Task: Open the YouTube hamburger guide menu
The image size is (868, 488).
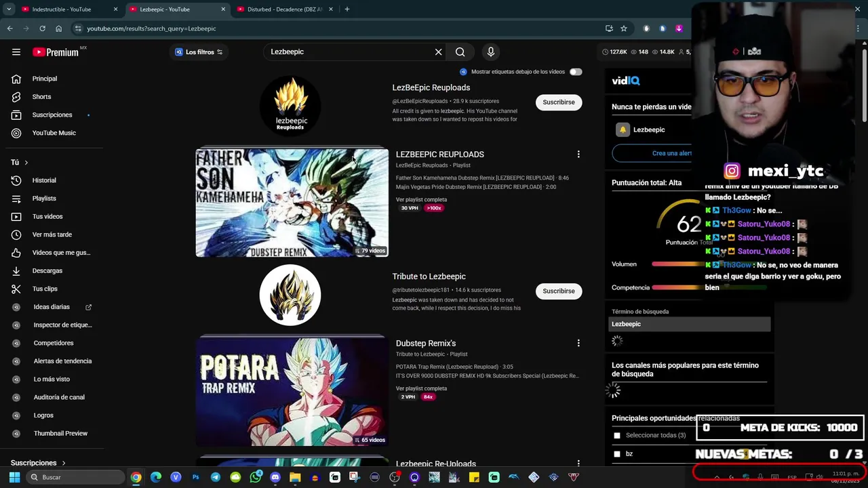Action: [16, 52]
